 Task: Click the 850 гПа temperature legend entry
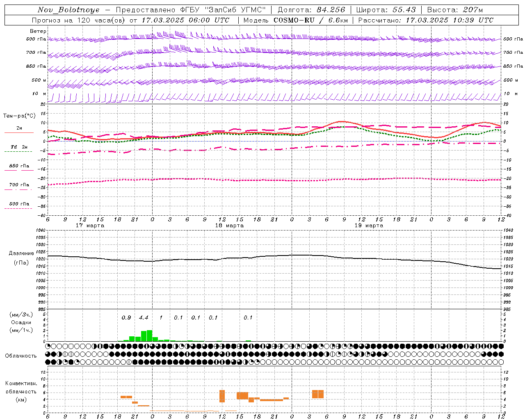pyautogui.click(x=19, y=166)
